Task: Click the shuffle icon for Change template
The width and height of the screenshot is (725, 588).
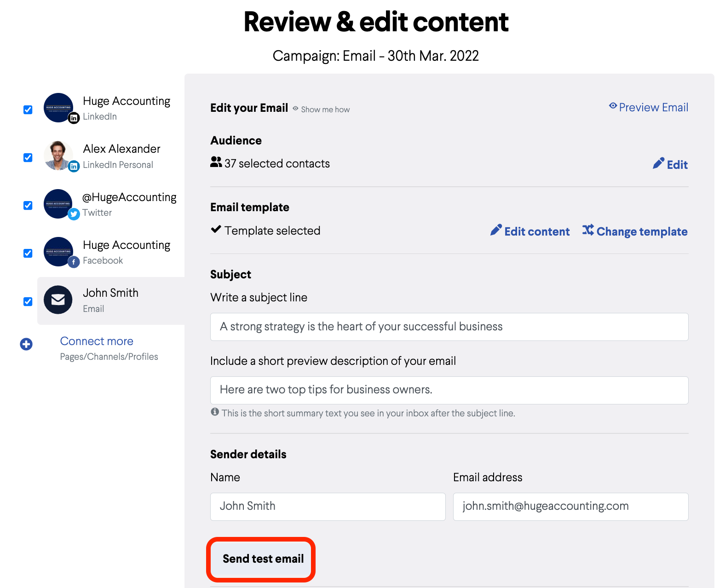Action: (588, 230)
